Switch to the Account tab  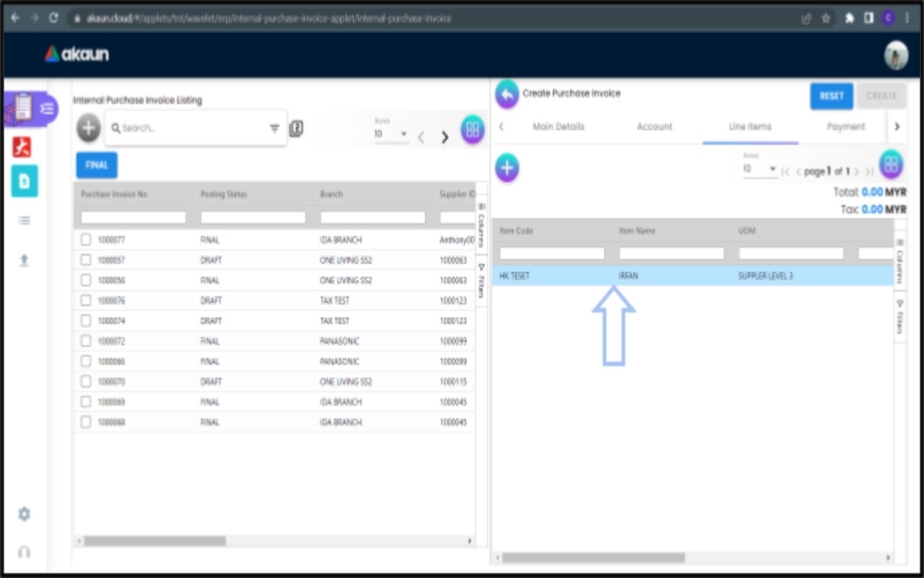tap(654, 127)
